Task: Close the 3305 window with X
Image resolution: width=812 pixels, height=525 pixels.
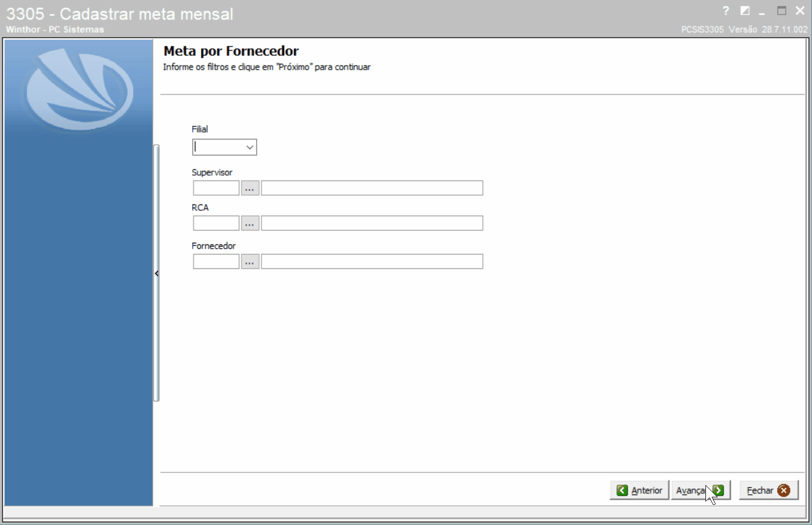Action: 800,11
